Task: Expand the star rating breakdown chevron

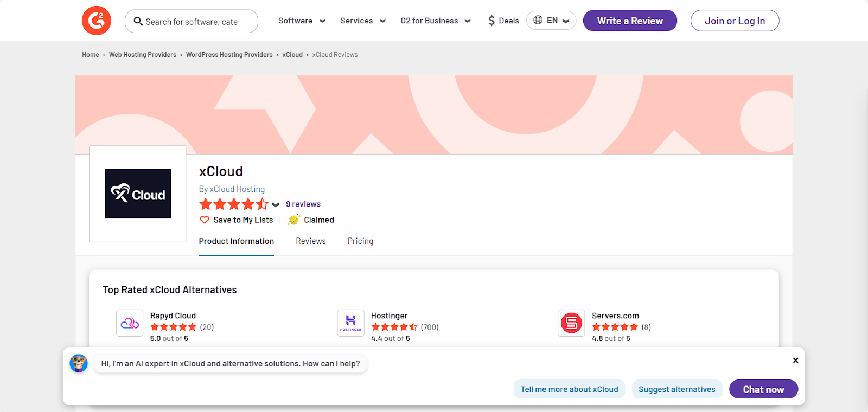Action: (x=276, y=205)
